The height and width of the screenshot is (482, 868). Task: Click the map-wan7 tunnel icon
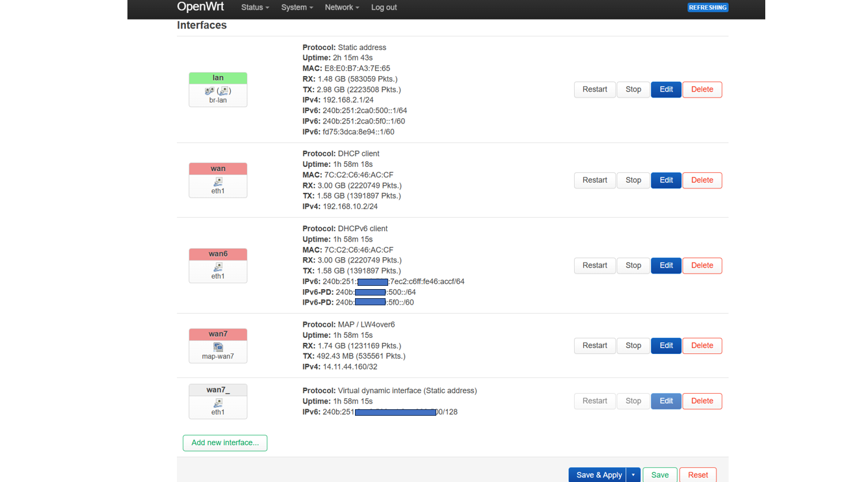click(218, 348)
